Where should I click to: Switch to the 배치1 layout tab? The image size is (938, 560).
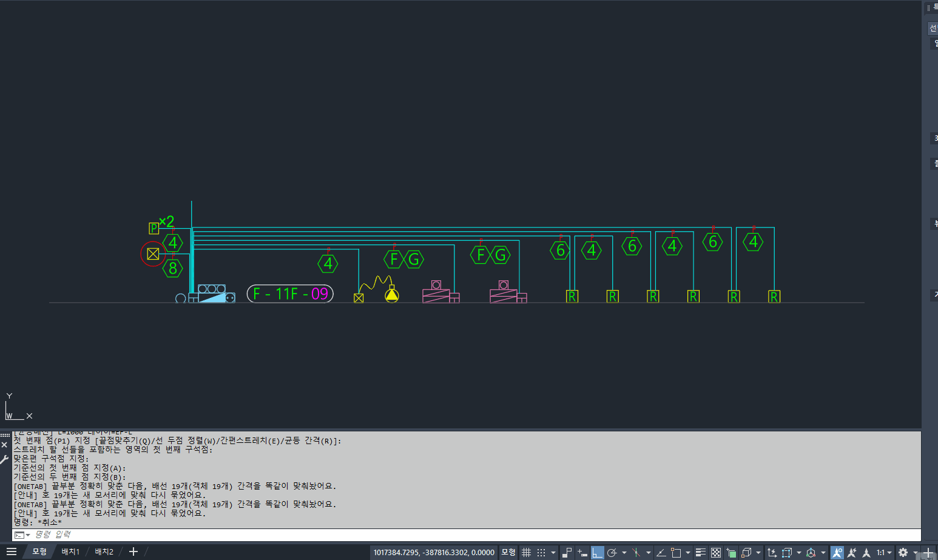(70, 552)
